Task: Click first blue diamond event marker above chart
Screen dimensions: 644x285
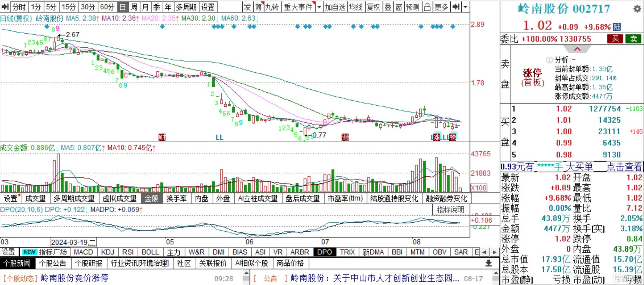Action: (x=47, y=26)
